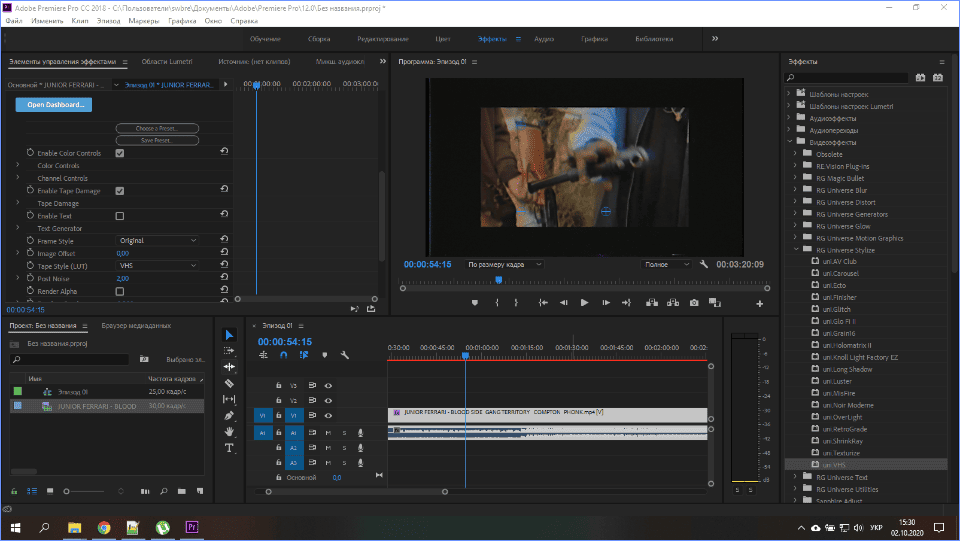Open program monitor settings wrench
The width and height of the screenshot is (960, 541).
(703, 264)
